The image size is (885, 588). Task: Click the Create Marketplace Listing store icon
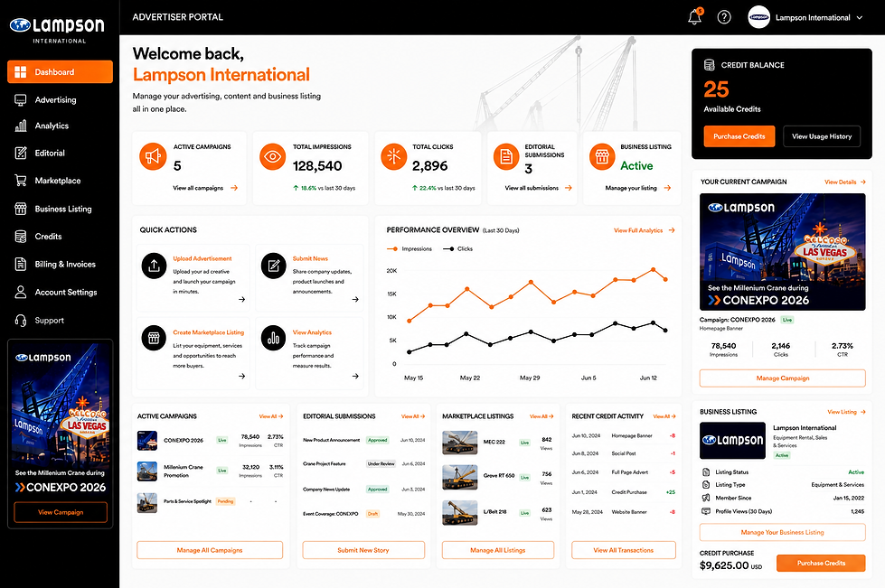[154, 338]
